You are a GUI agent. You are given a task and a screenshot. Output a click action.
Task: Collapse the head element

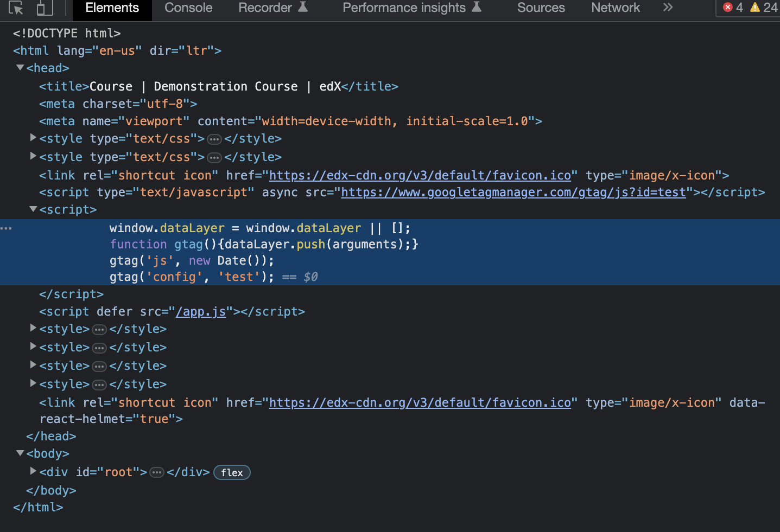[20, 67]
